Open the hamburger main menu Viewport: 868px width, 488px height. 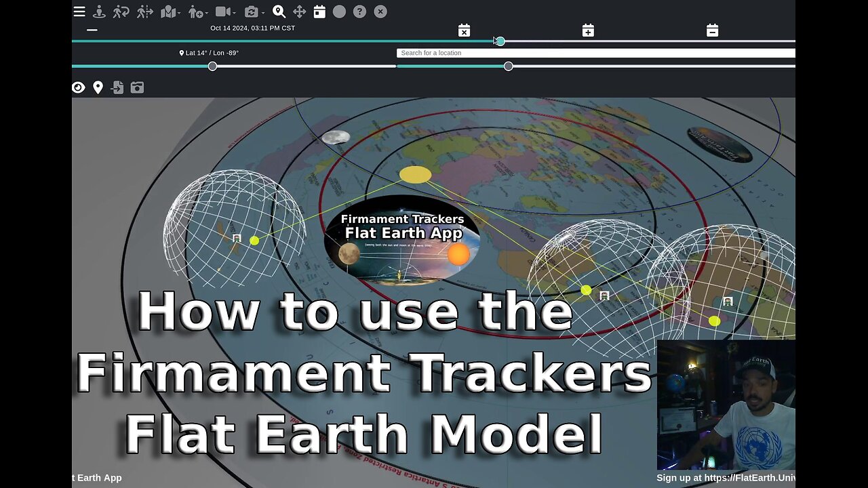pyautogui.click(x=79, y=12)
